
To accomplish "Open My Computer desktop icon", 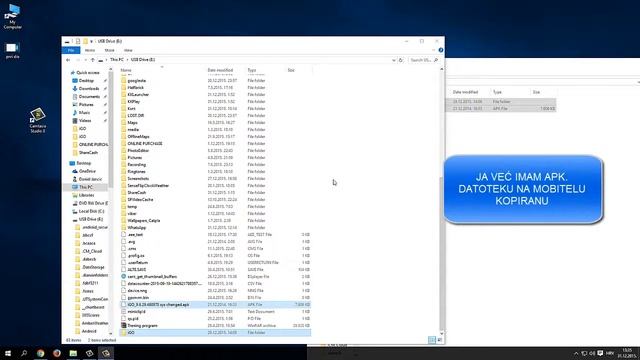I will 13,16.
